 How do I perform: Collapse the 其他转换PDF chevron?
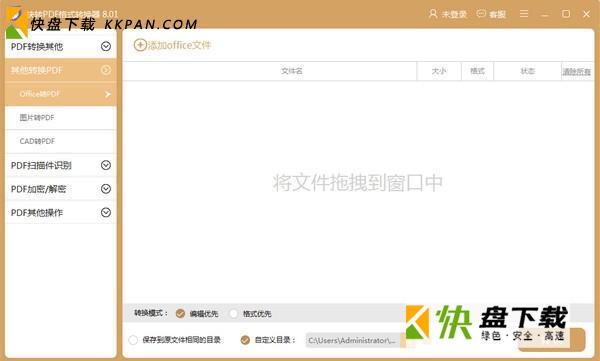click(x=106, y=70)
